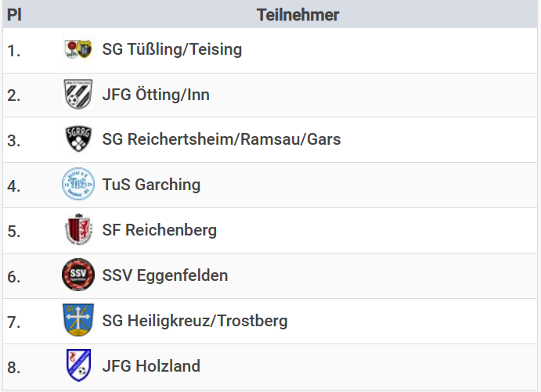Viewport: 541px width, 392px height.
Task: Click the Pl column header
Action: (14, 15)
